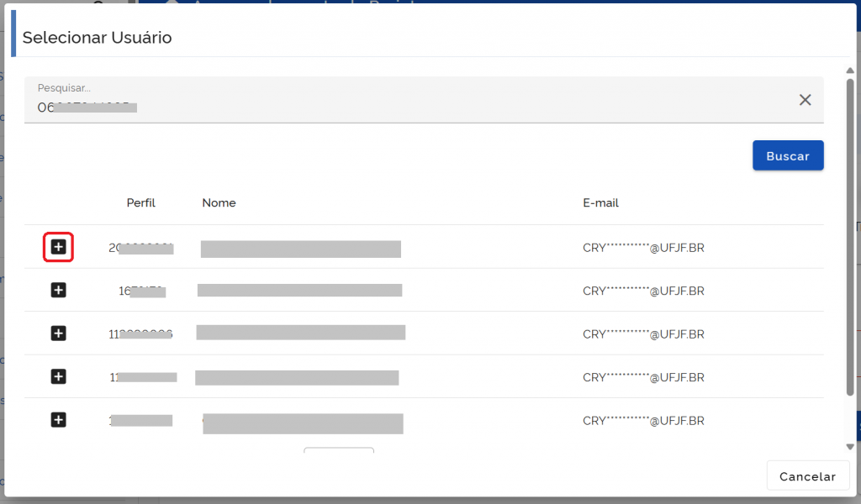Select the Perfil column header

(x=141, y=202)
